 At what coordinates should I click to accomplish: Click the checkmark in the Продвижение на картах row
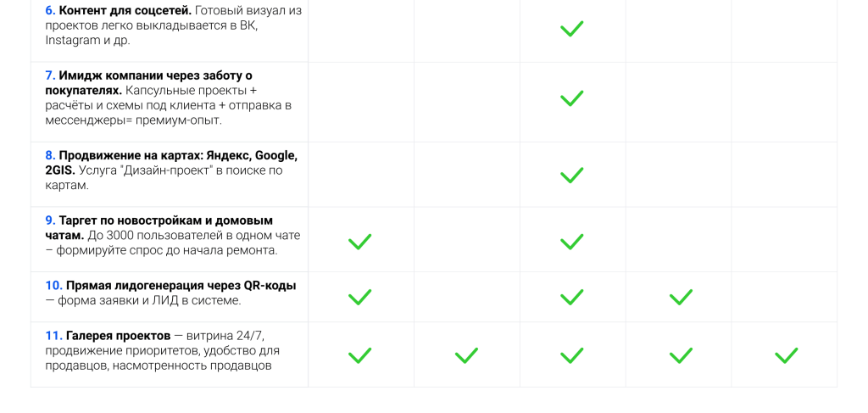click(572, 176)
